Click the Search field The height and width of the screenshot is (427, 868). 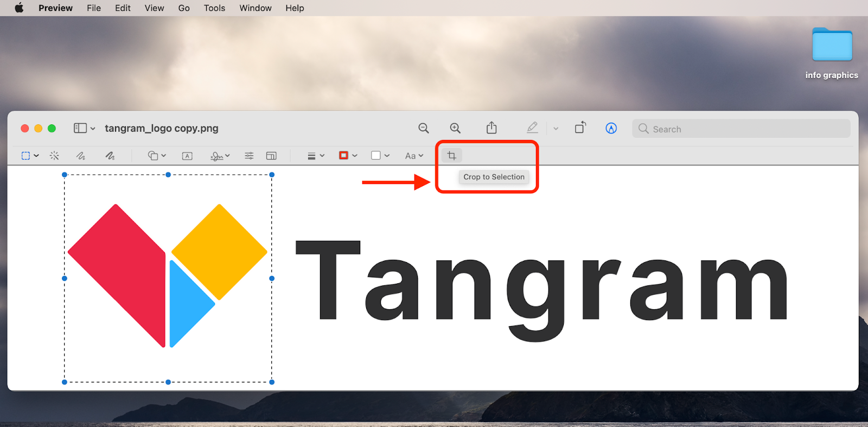[x=741, y=129]
